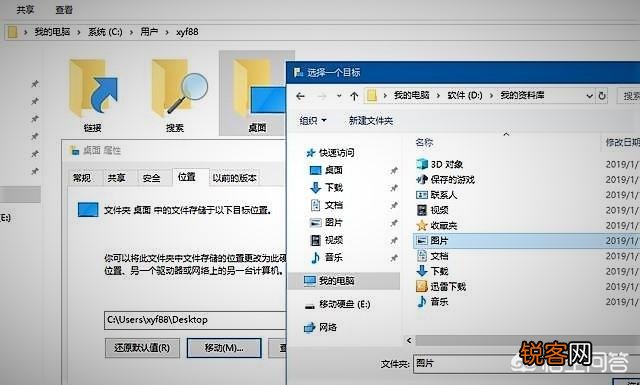Viewport: 640px width, 385px height.
Task: Click the 迅雷下载 folder icon
Action: point(422,286)
